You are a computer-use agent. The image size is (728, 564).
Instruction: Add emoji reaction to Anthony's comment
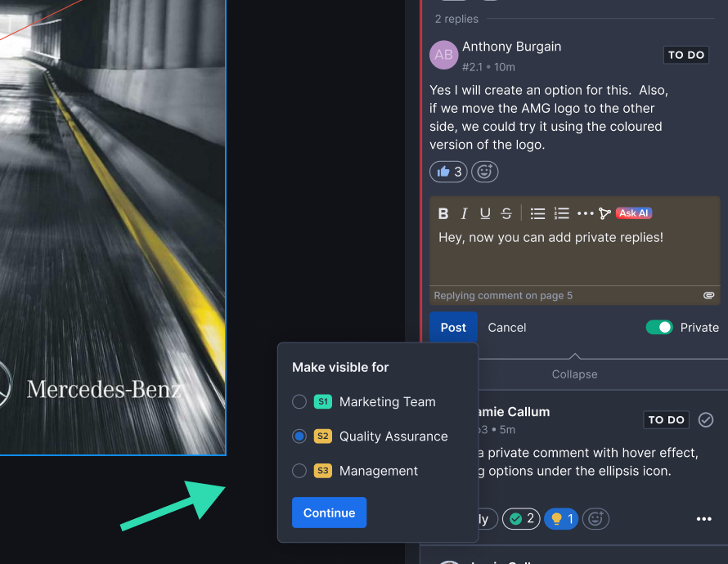pyautogui.click(x=484, y=172)
